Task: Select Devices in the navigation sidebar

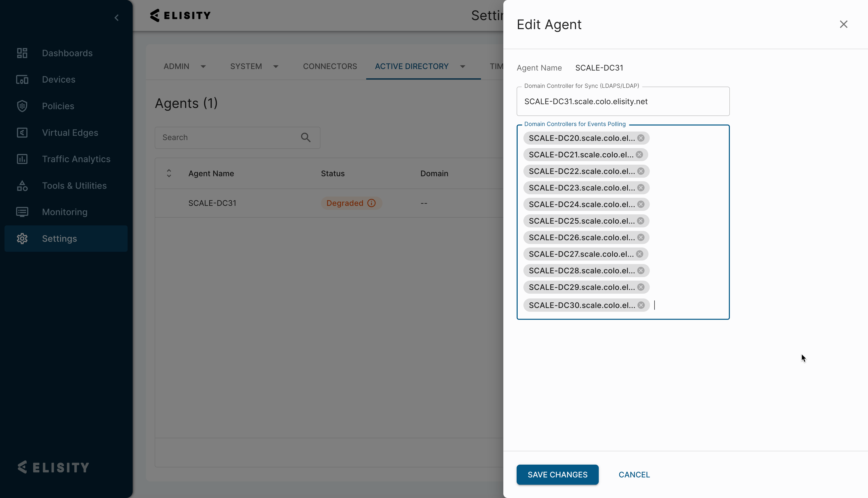Action: pos(59,79)
